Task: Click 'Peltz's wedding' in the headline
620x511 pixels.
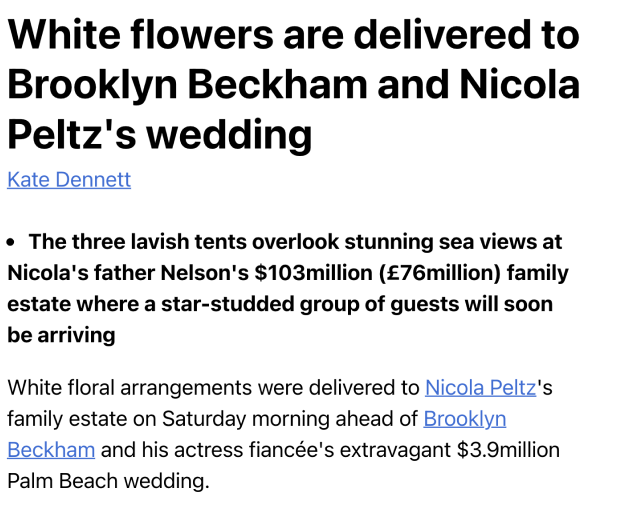Action: tap(160, 134)
